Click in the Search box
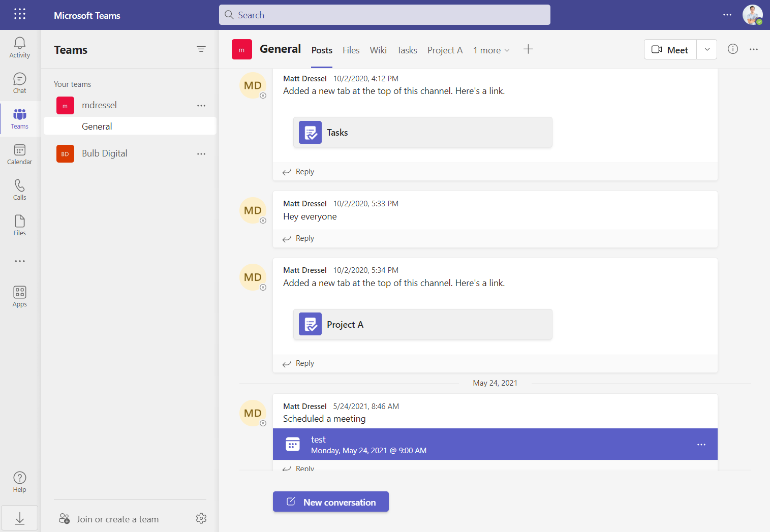770x532 pixels. point(385,15)
